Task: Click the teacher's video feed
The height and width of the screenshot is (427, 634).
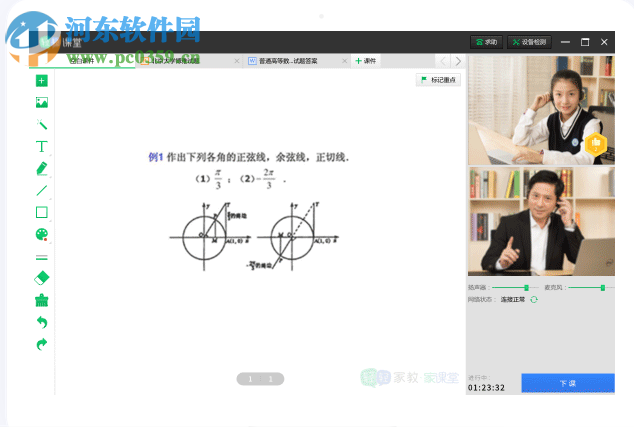Action: tap(541, 222)
